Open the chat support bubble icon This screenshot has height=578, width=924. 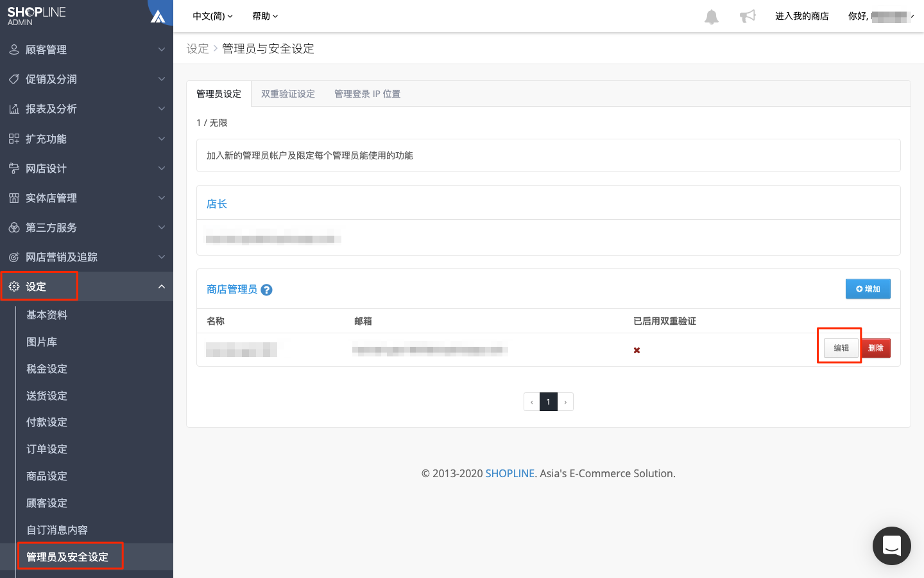891,546
